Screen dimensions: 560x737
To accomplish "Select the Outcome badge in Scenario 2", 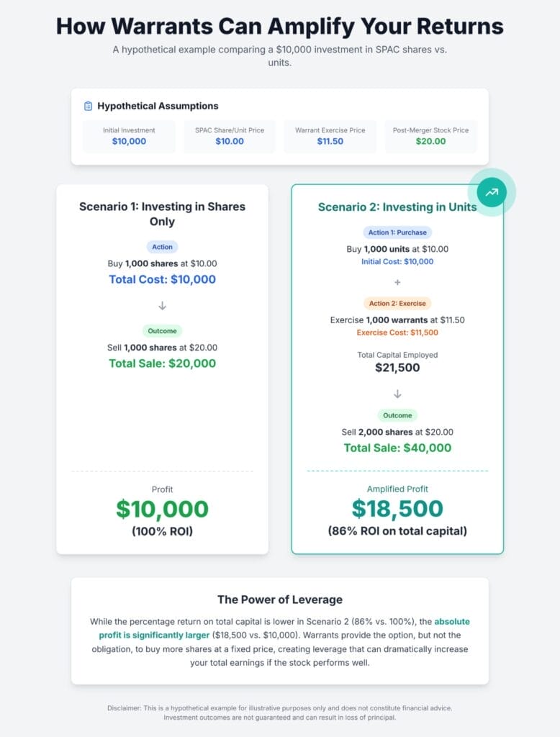I will click(397, 415).
